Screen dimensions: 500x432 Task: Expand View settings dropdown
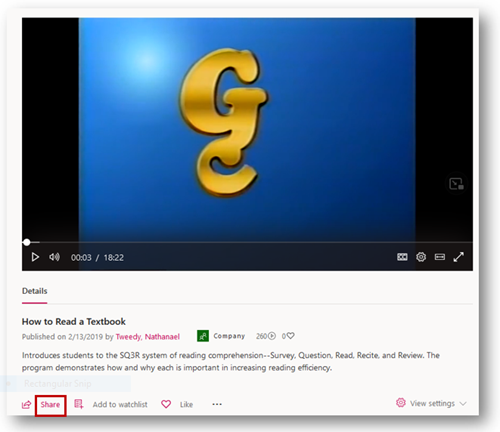click(x=431, y=403)
